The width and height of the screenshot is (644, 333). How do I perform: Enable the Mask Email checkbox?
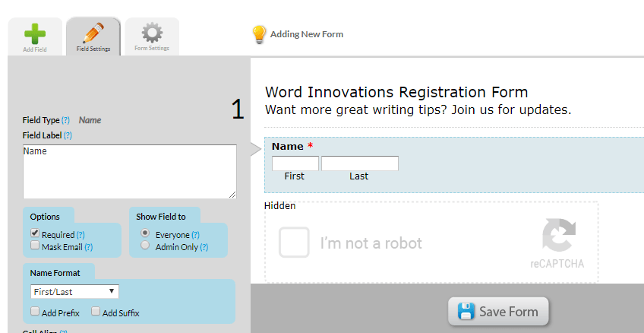click(35, 246)
